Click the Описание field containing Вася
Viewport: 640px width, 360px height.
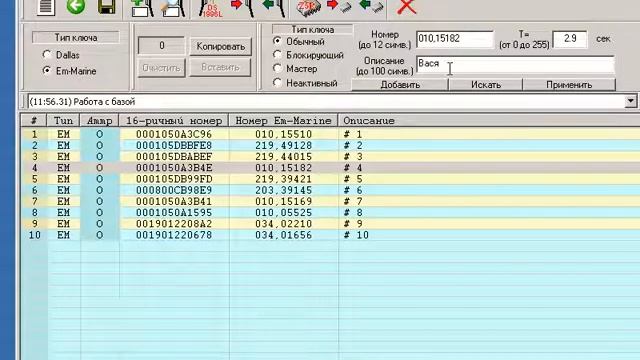(x=515, y=65)
